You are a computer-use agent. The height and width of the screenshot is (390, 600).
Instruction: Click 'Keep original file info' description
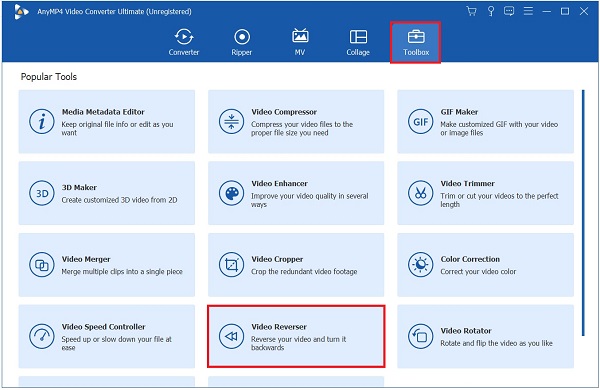(x=117, y=129)
